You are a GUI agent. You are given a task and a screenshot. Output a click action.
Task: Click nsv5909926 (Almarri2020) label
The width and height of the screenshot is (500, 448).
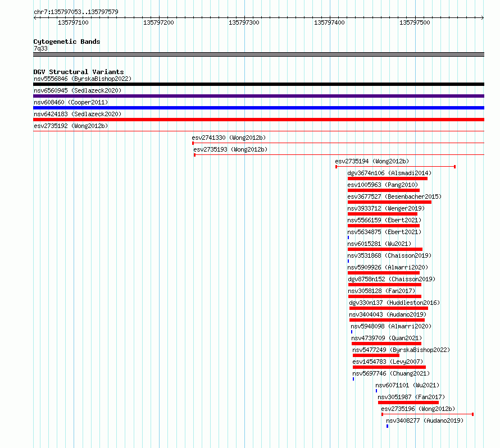(x=388, y=267)
